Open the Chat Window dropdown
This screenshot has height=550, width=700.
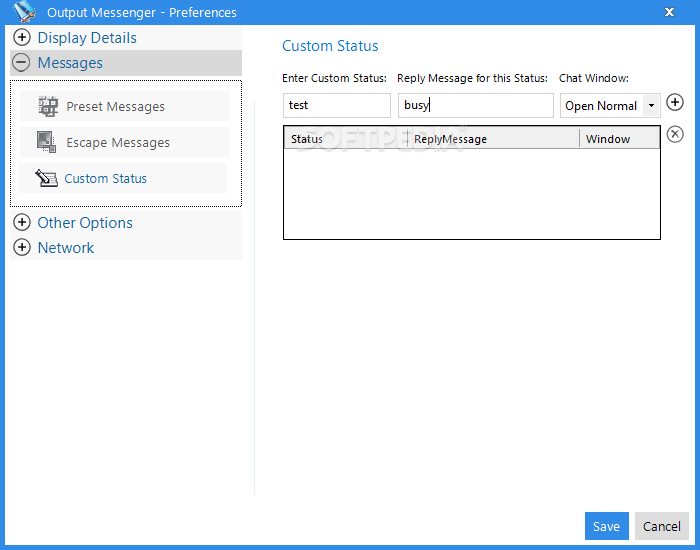651,105
